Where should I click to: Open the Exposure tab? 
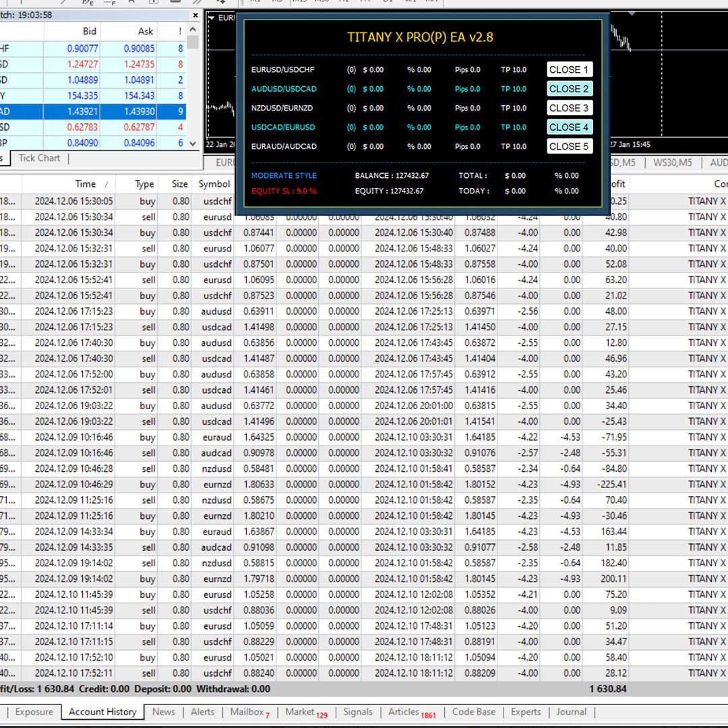(x=34, y=712)
